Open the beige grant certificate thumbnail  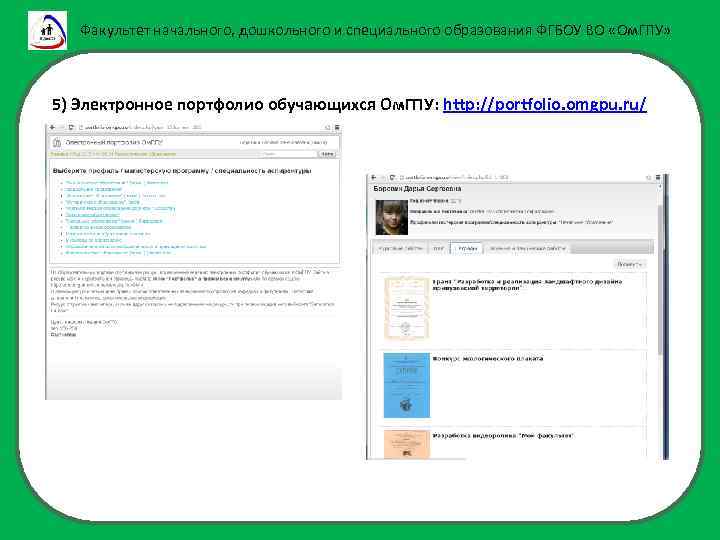(x=407, y=308)
